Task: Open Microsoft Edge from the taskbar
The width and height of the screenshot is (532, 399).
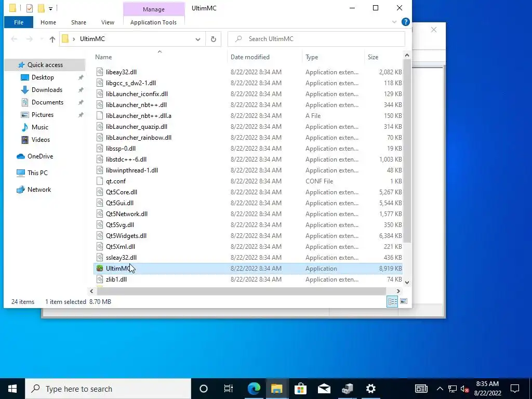Action: (254, 389)
